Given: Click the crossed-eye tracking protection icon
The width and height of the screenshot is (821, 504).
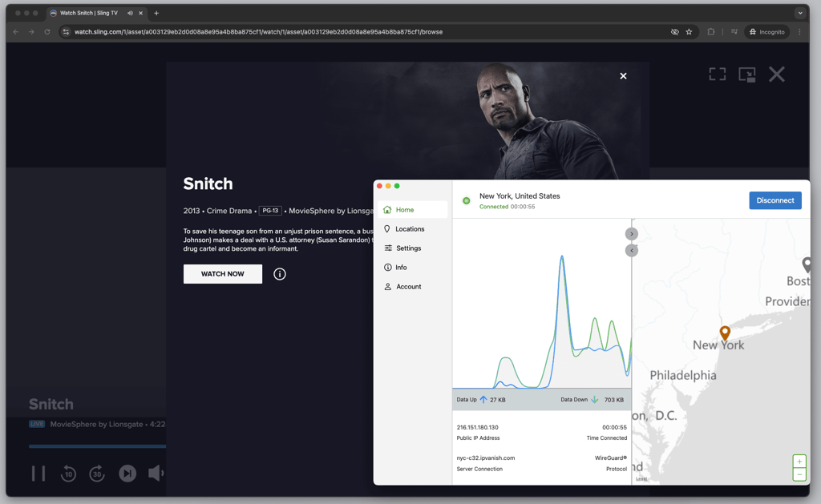Looking at the screenshot, I should point(675,32).
